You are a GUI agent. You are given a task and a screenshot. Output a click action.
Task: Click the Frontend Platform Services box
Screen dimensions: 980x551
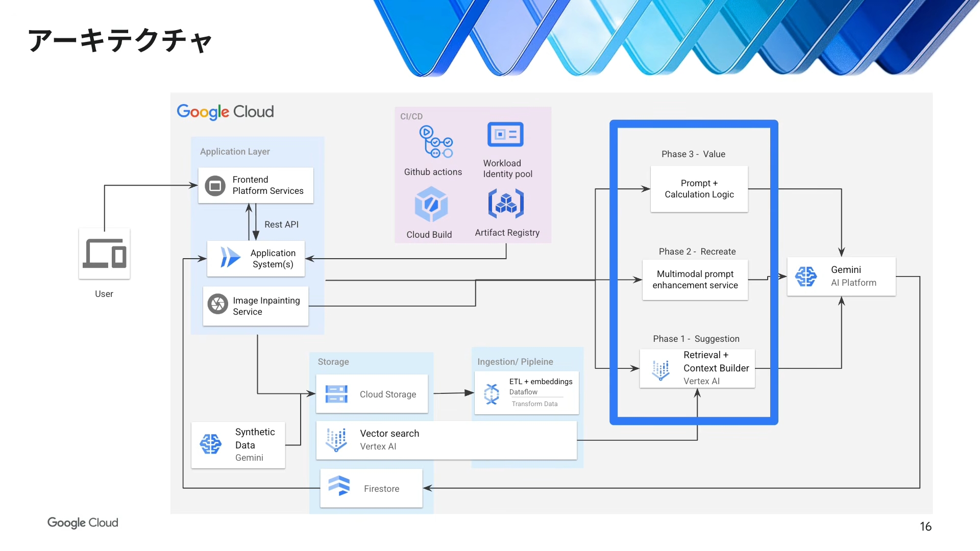[256, 185]
